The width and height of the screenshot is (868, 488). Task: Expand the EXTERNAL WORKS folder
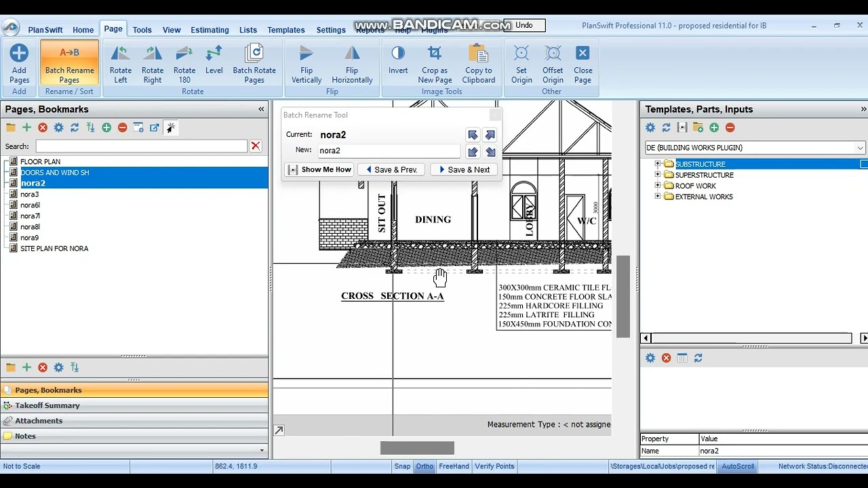[x=657, y=197]
